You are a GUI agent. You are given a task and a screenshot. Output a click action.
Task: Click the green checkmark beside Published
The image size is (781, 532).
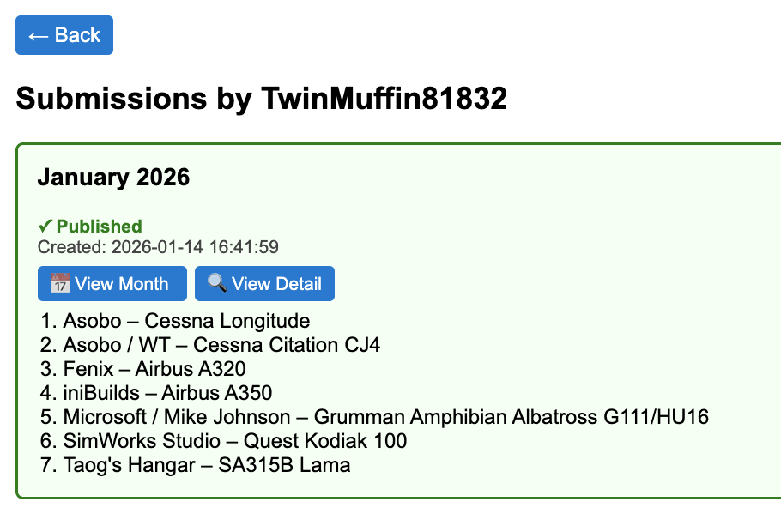click(45, 227)
